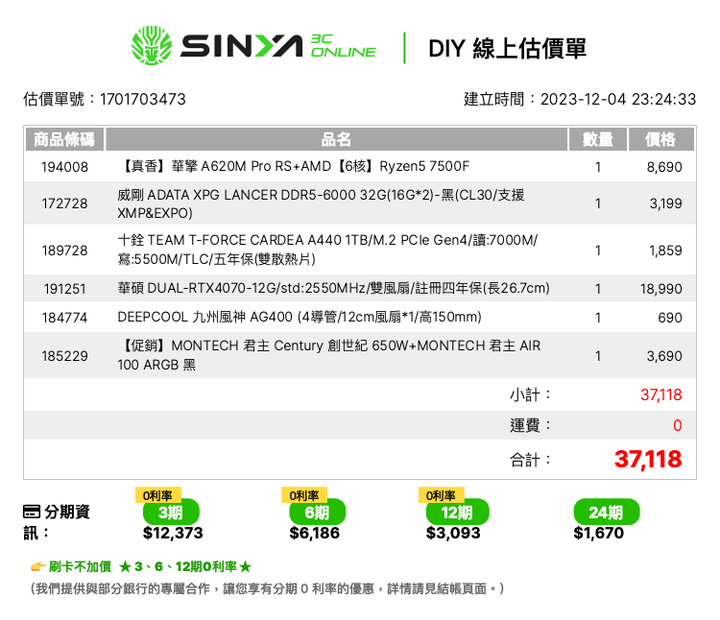Click the 商品條碼 column header
The image size is (720, 620).
(64, 139)
